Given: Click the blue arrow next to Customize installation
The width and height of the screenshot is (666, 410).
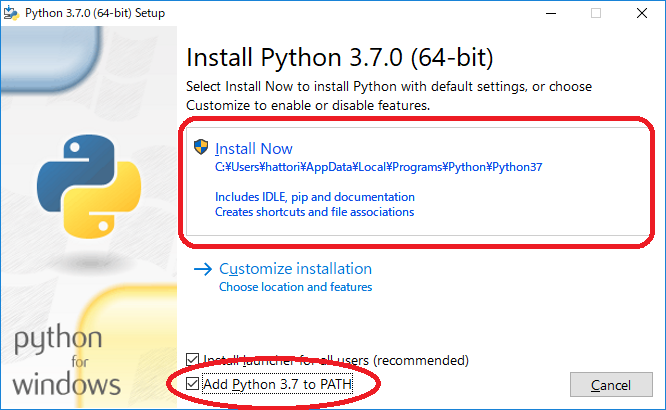Looking at the screenshot, I should tap(203, 269).
